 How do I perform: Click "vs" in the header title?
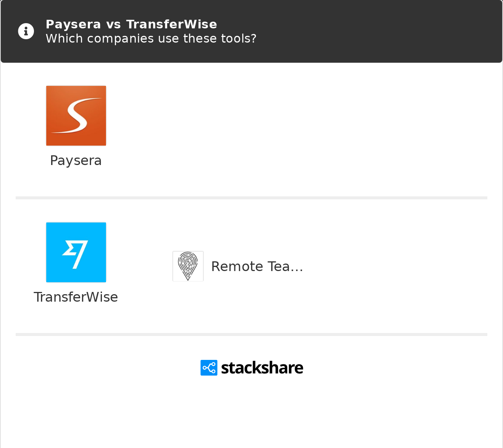[x=113, y=24]
